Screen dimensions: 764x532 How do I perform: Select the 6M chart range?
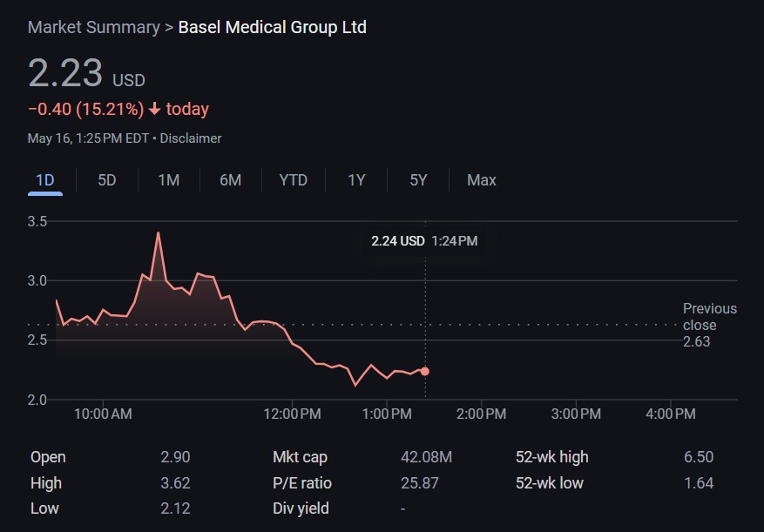point(230,180)
